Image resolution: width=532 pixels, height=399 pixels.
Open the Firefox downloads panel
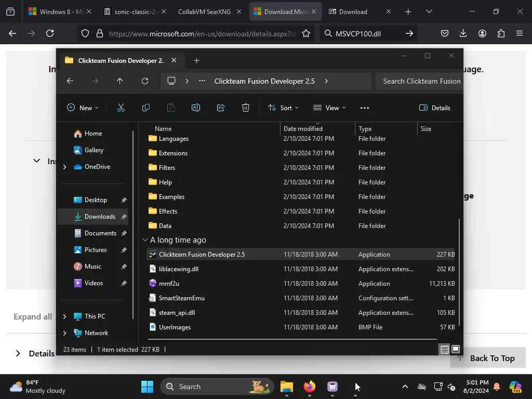pos(463,33)
